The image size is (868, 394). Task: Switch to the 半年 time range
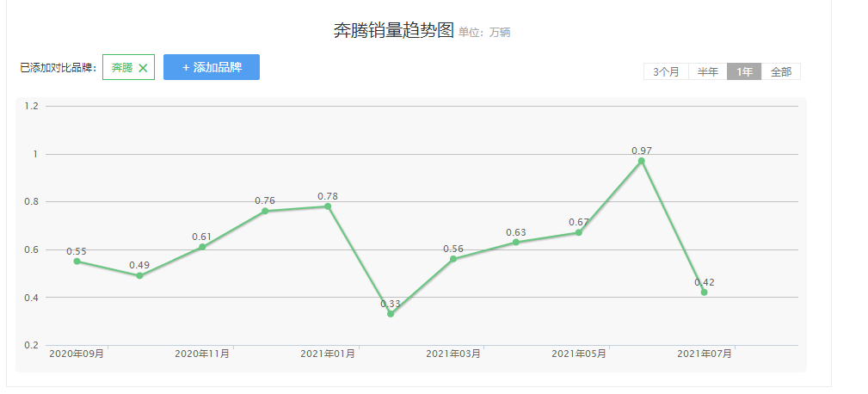(x=708, y=71)
